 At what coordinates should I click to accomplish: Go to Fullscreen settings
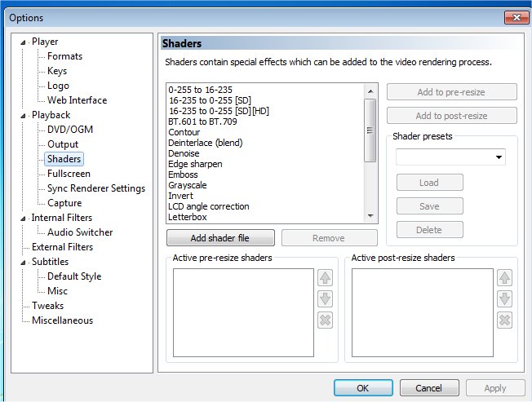click(69, 174)
